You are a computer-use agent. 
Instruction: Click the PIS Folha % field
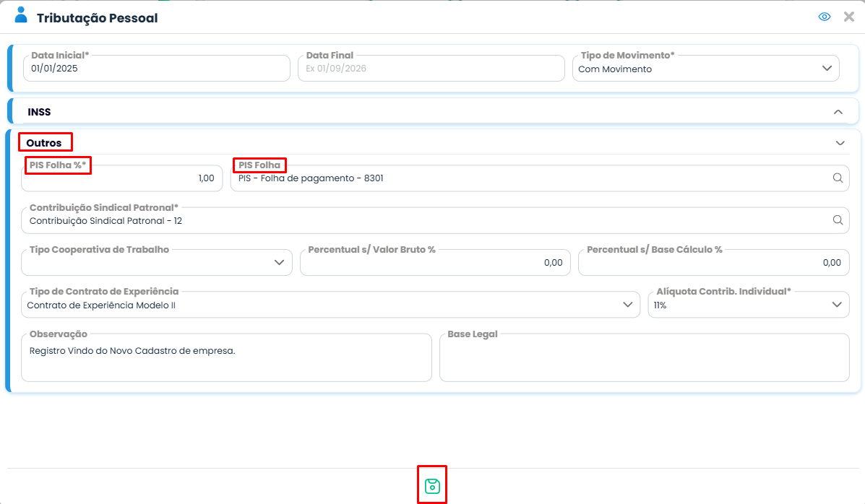122,178
